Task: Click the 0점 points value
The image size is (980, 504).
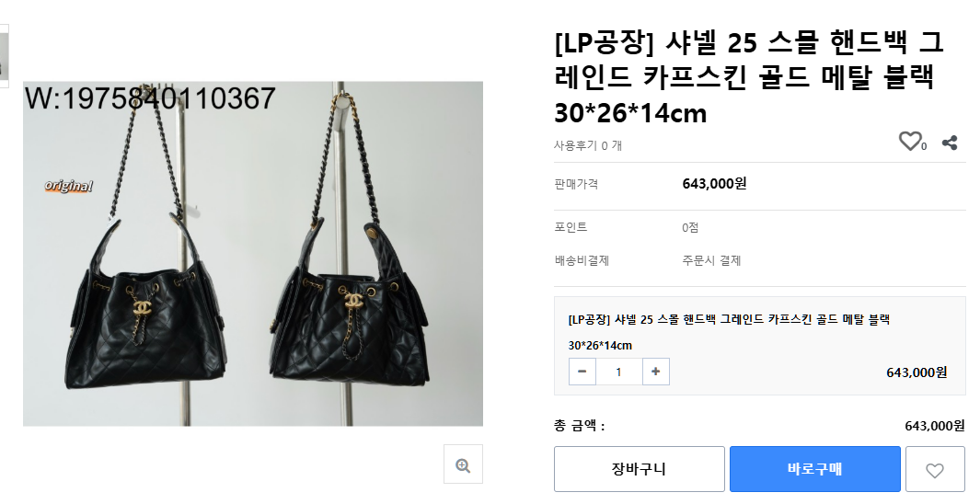Action: [x=690, y=228]
